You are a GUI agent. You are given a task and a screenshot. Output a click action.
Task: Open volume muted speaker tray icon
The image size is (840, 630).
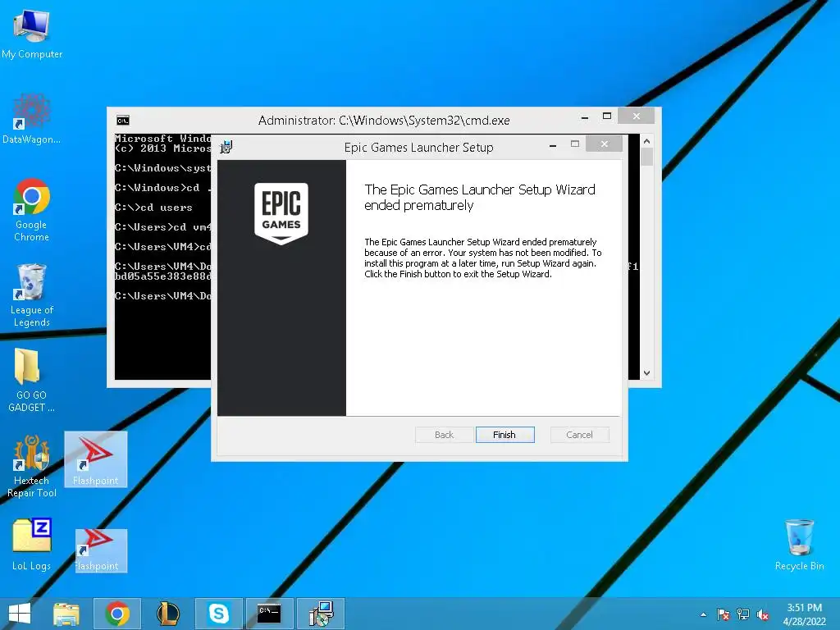pyautogui.click(x=763, y=615)
